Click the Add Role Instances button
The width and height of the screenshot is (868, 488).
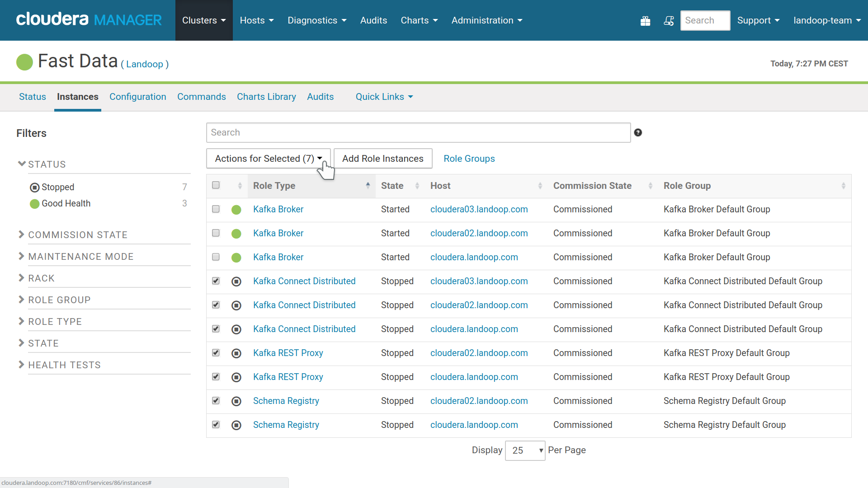[383, 159]
